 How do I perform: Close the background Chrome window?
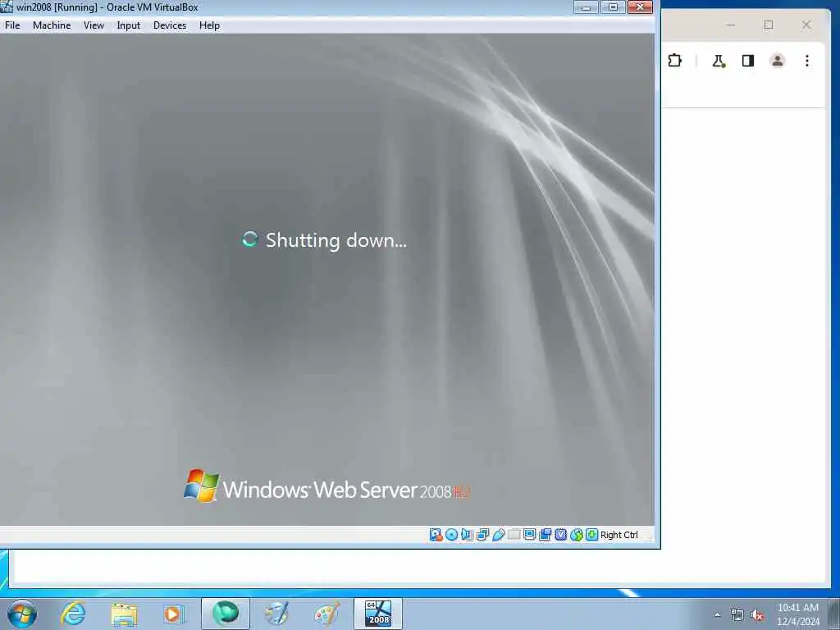click(x=806, y=25)
